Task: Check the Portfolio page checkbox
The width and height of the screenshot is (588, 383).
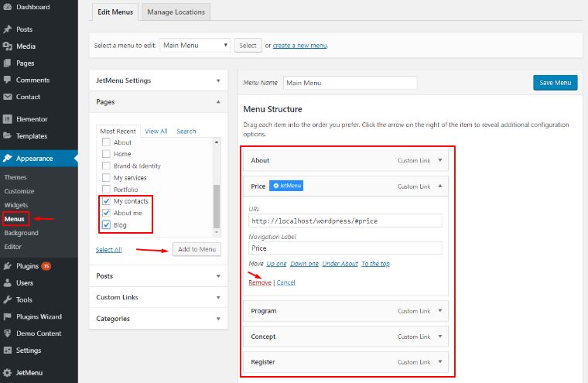Action: coord(107,190)
